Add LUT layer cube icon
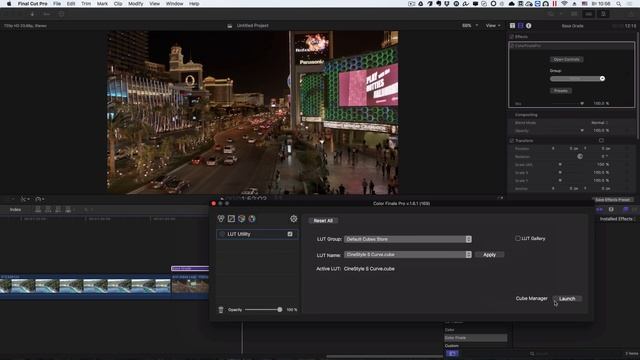 click(242, 219)
